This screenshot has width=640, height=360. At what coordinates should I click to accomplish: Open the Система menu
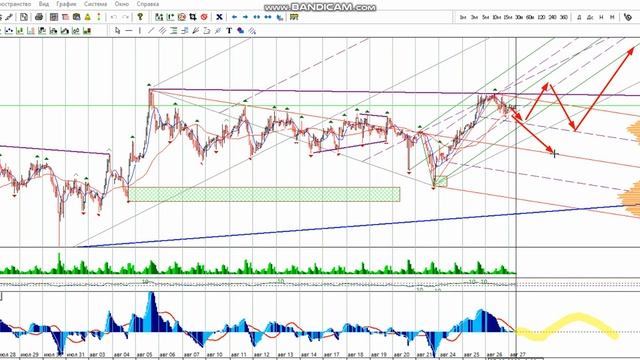click(x=95, y=4)
